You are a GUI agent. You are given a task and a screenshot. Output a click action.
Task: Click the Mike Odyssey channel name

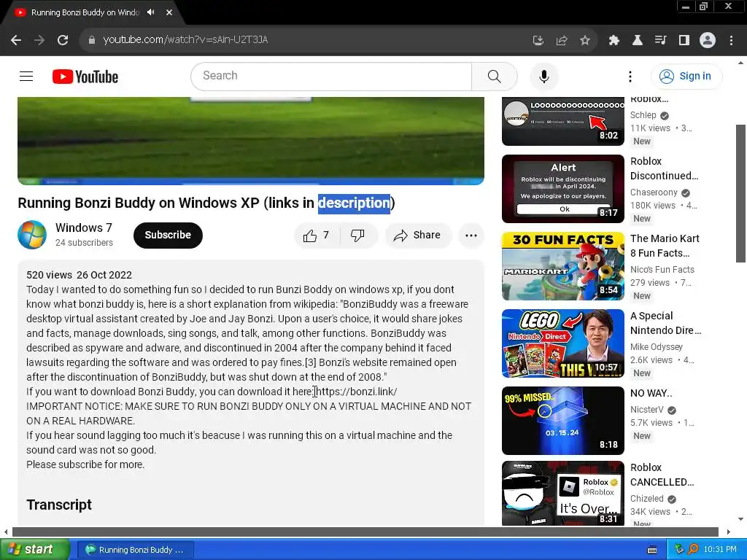(x=657, y=346)
